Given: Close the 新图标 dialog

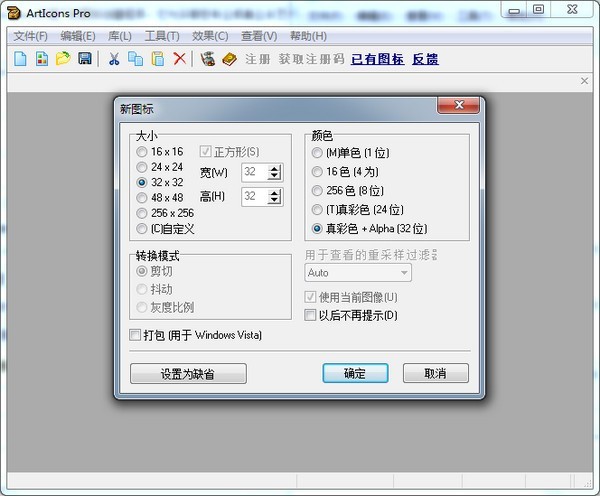Looking at the screenshot, I should (x=458, y=105).
